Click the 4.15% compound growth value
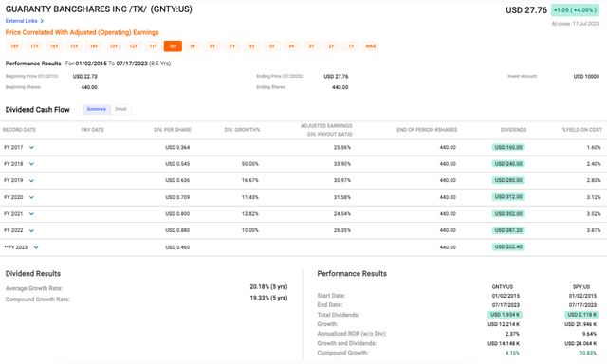This screenshot has height=364, width=607. pos(512,353)
